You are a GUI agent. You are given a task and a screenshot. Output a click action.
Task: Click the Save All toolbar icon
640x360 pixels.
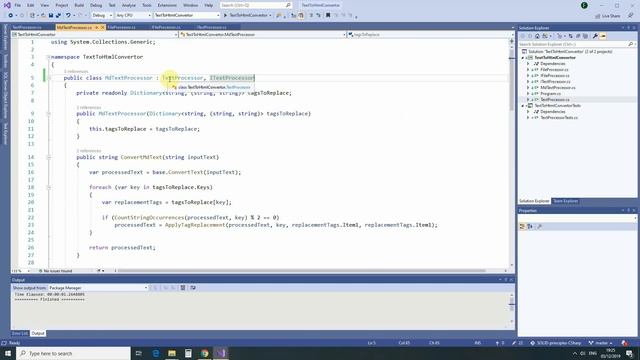click(58, 16)
